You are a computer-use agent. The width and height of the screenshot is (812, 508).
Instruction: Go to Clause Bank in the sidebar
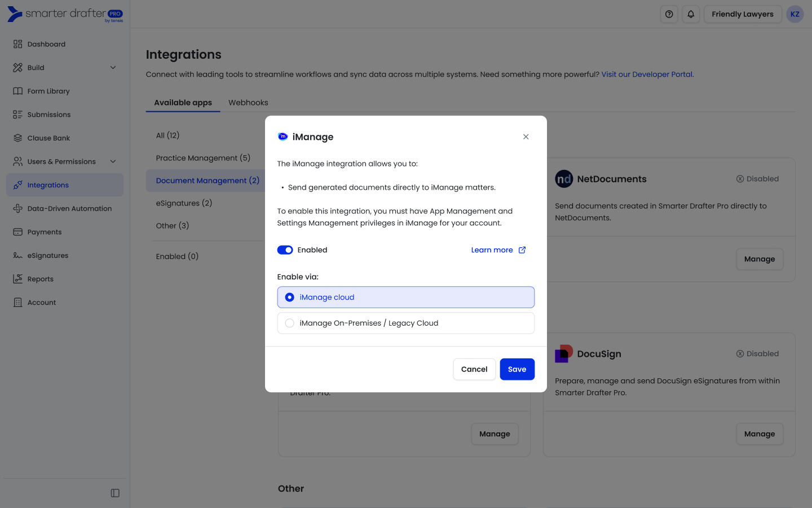click(x=48, y=138)
